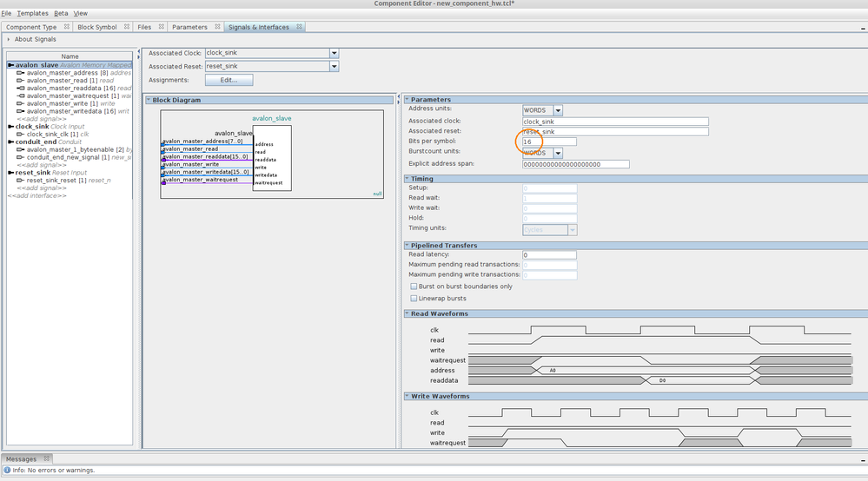Click <<add interface>> link in tree
Screen dimensions: 868x481
pyautogui.click(x=36, y=195)
